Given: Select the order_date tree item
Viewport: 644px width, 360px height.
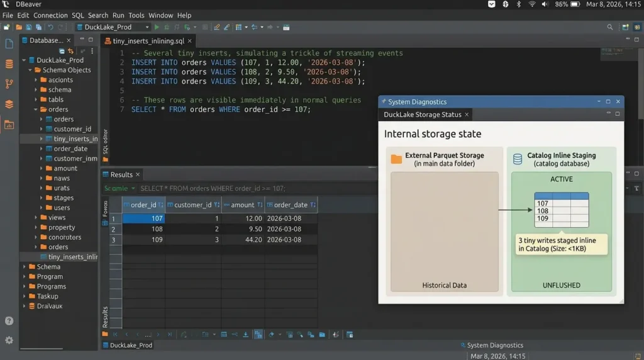Looking at the screenshot, I should tap(70, 149).
